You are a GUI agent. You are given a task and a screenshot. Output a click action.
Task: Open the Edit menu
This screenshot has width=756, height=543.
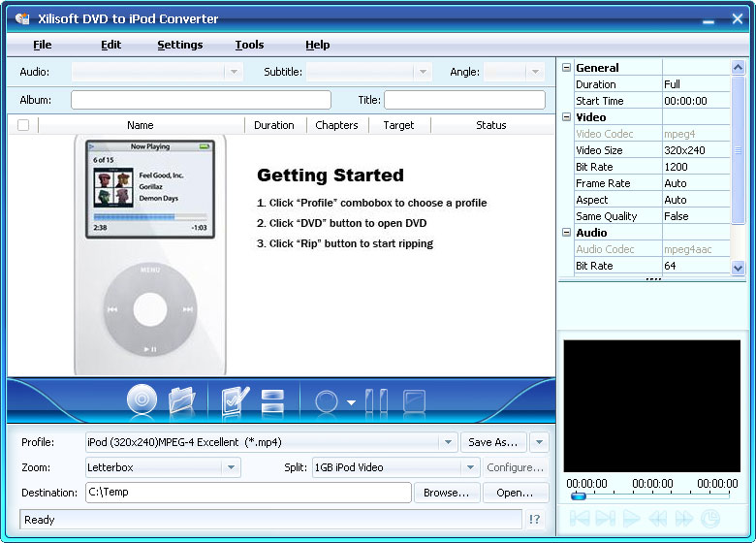coord(110,45)
